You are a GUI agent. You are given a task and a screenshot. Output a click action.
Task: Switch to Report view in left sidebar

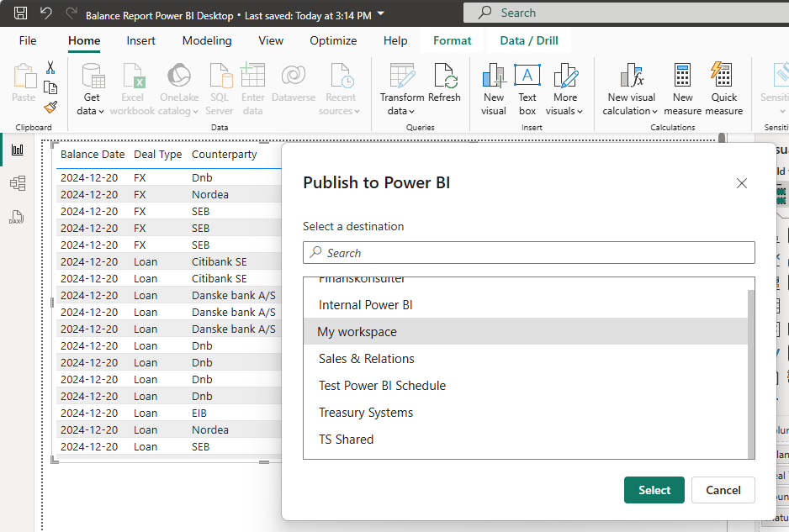pyautogui.click(x=18, y=150)
